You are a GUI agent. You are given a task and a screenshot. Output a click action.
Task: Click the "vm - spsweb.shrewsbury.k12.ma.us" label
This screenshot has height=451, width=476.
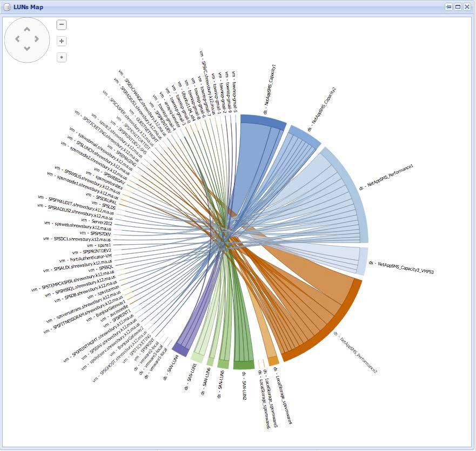pyautogui.click(x=78, y=226)
